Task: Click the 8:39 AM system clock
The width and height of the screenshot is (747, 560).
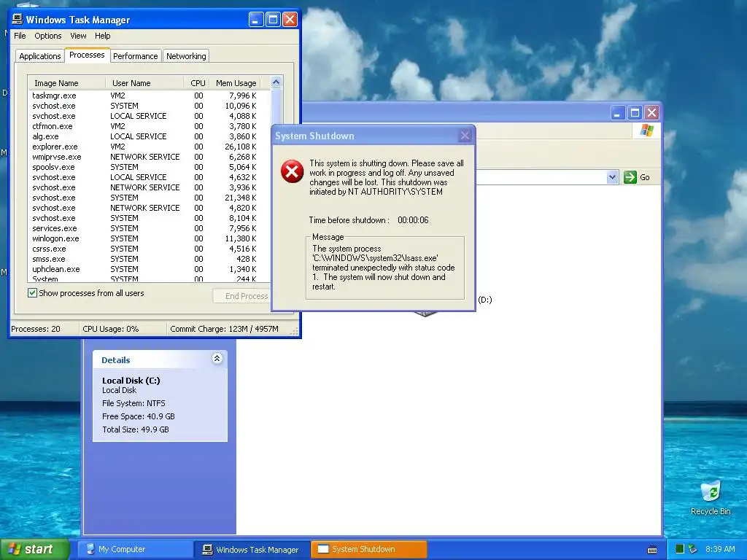Action: (720, 549)
